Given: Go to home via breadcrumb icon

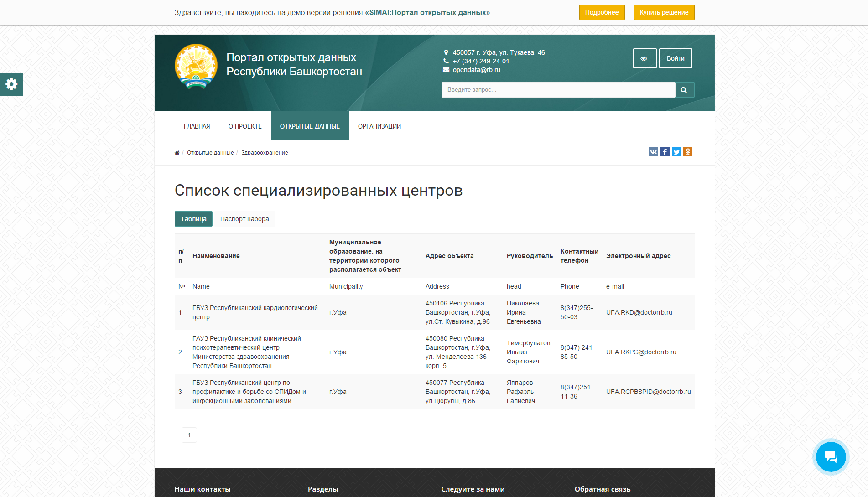Looking at the screenshot, I should tap(177, 153).
